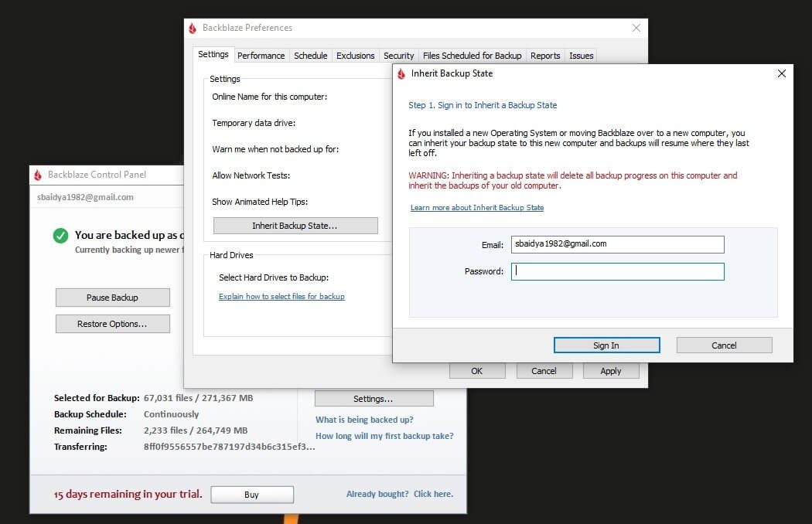This screenshot has width=812, height=524.
Task: Open Explain how to select files link
Action: click(281, 297)
